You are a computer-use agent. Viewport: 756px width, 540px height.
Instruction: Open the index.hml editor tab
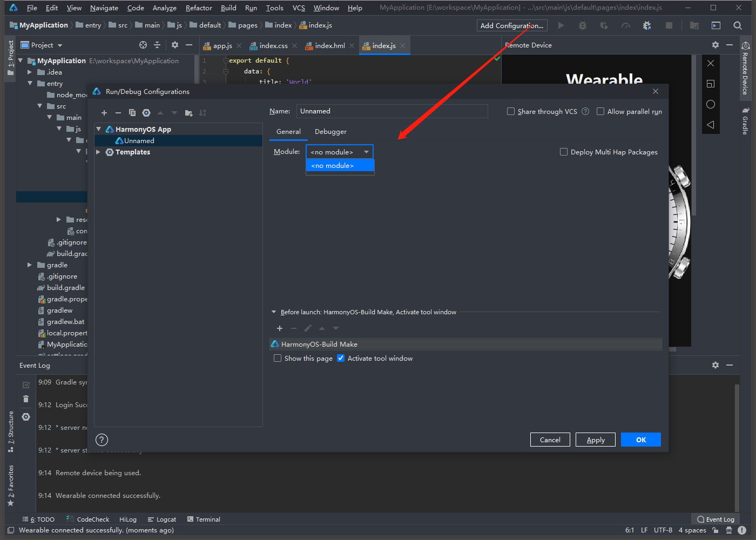point(330,46)
